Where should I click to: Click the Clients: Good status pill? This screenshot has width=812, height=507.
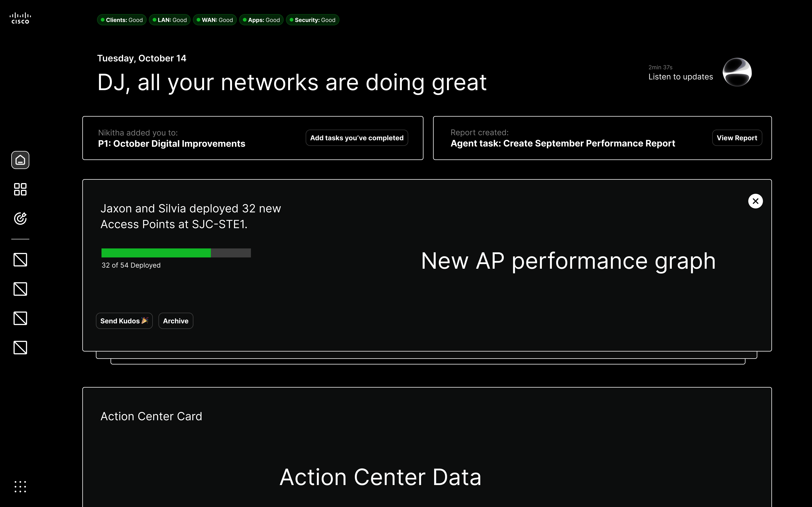click(x=122, y=20)
